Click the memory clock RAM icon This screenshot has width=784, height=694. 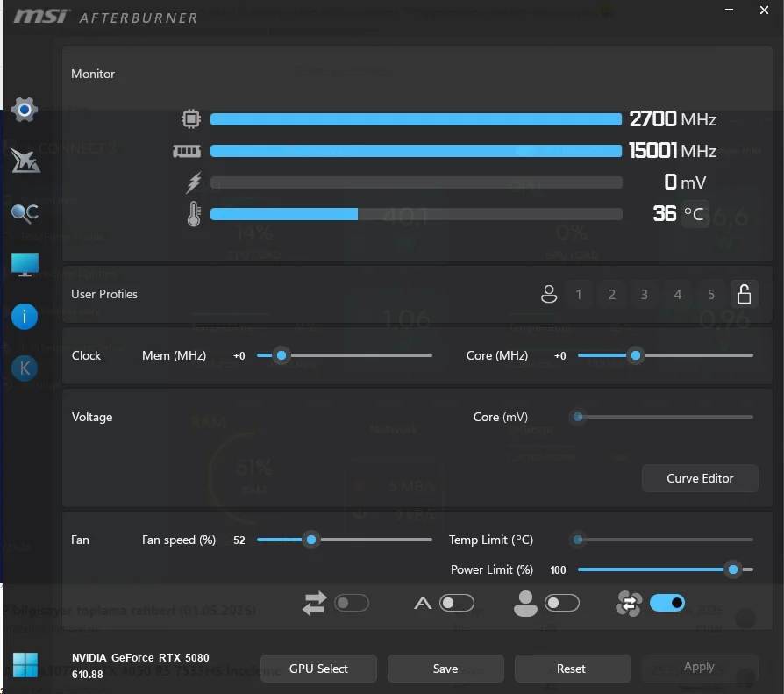[187, 151]
